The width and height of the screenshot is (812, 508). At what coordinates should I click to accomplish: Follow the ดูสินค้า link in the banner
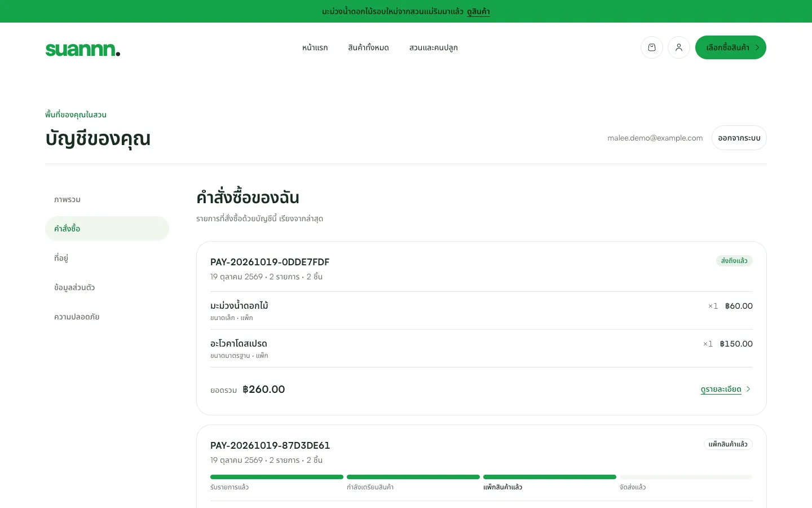(x=478, y=11)
